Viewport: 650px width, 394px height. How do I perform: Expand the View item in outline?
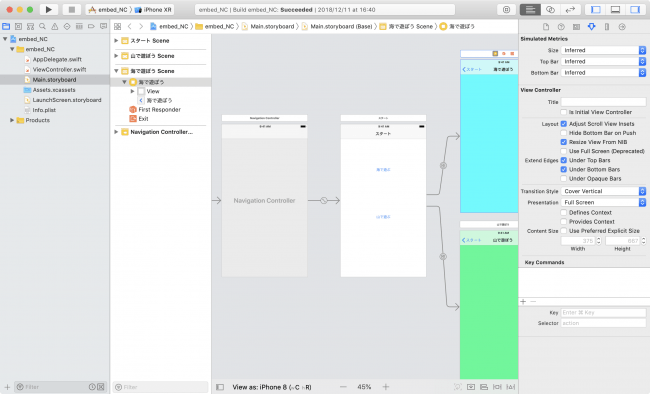click(x=132, y=91)
